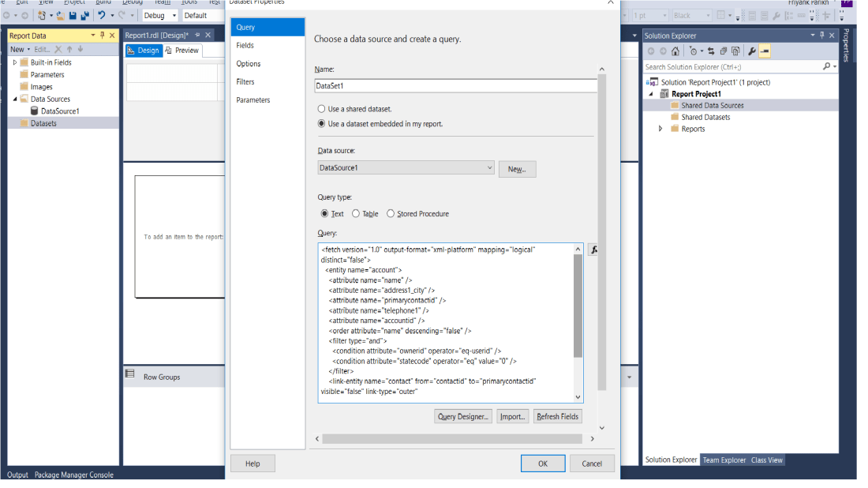Click the Undo arrow in the toolbar
Image resolution: width=868 pixels, height=488 pixels.
(102, 16)
